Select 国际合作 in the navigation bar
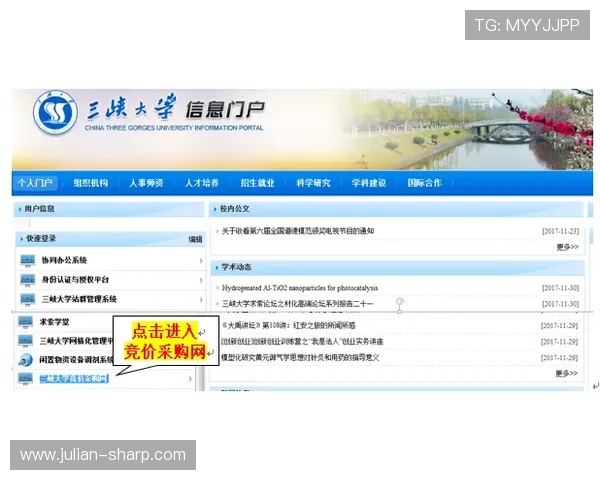Image resolution: width=600 pixels, height=480 pixels. 424,183
